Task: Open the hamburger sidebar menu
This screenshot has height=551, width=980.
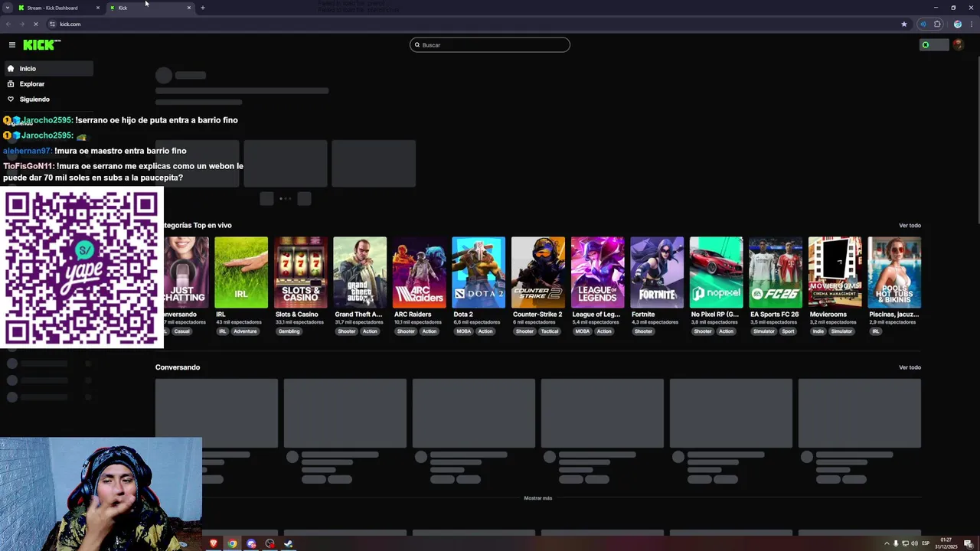Action: pyautogui.click(x=12, y=45)
